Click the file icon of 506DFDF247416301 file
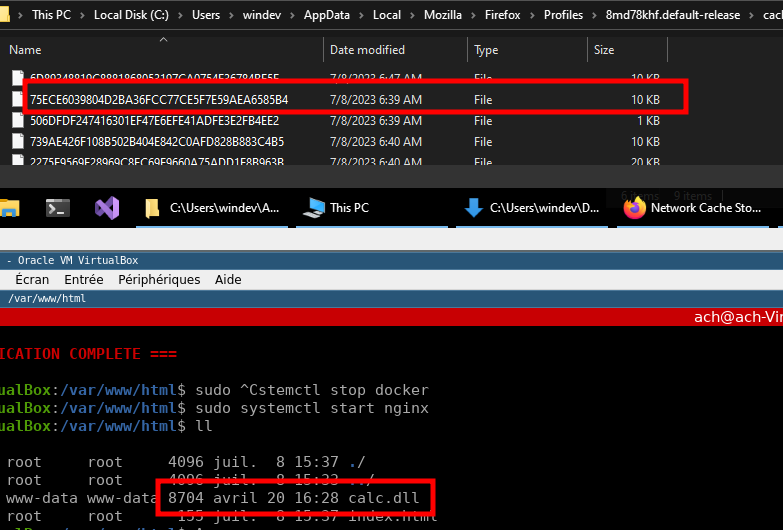This screenshot has height=530, width=783. (17, 120)
